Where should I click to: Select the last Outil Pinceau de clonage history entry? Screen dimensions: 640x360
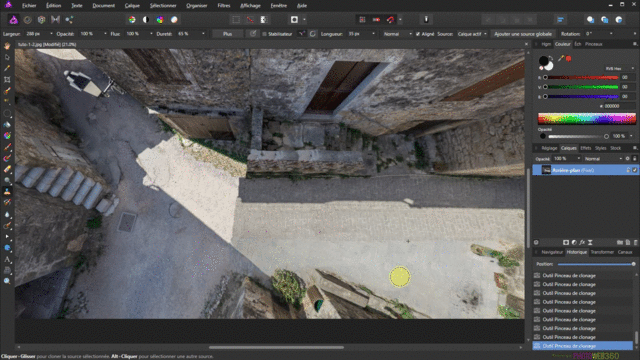coord(582,346)
